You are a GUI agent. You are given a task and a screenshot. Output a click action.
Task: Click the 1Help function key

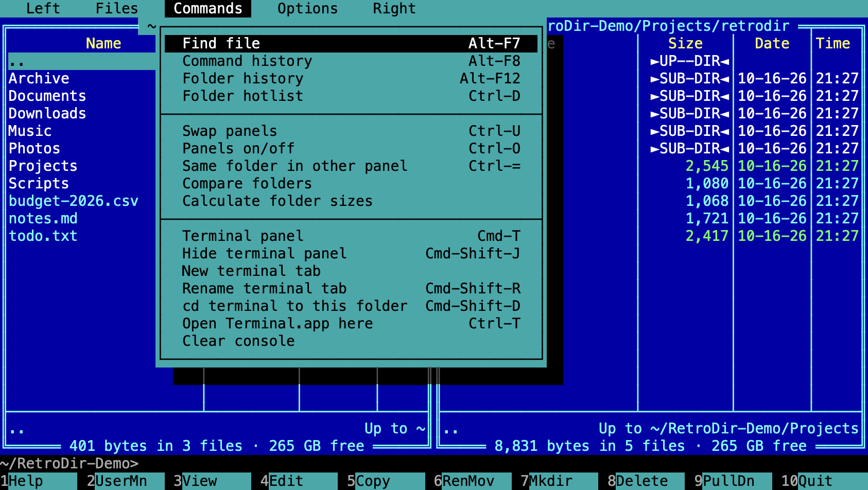39,481
